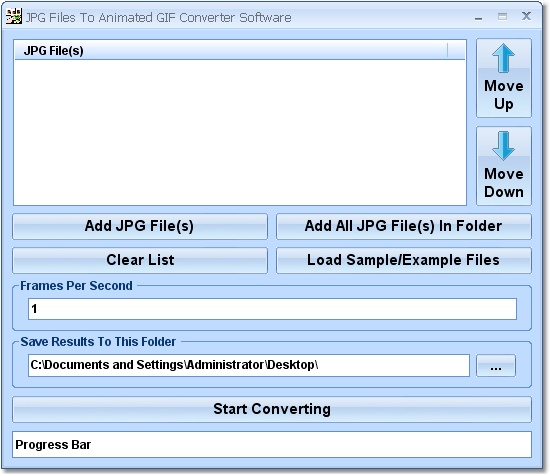Viewport: 550px width, 476px height.
Task: Open folder browse dialog with ... button
Action: coord(496,366)
